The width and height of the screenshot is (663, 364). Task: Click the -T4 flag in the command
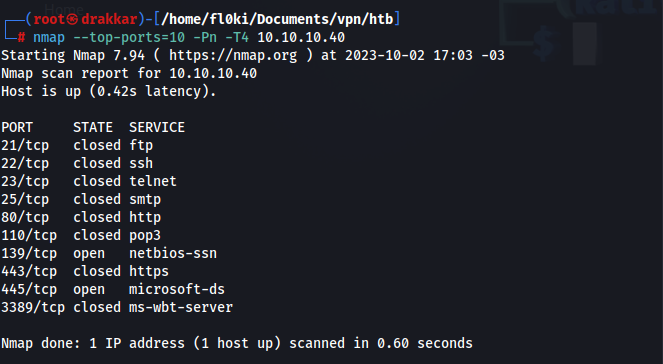click(x=237, y=38)
